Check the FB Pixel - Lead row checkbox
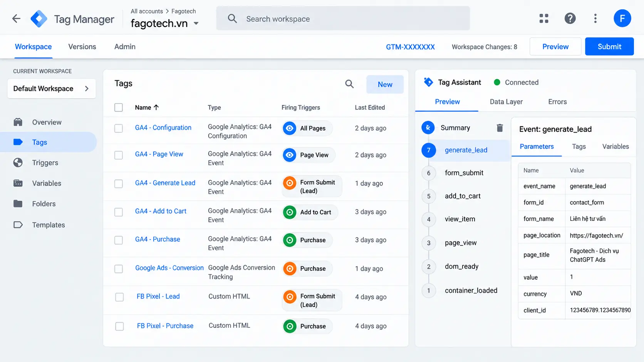Viewport: 644px width, 362px height. (119, 297)
